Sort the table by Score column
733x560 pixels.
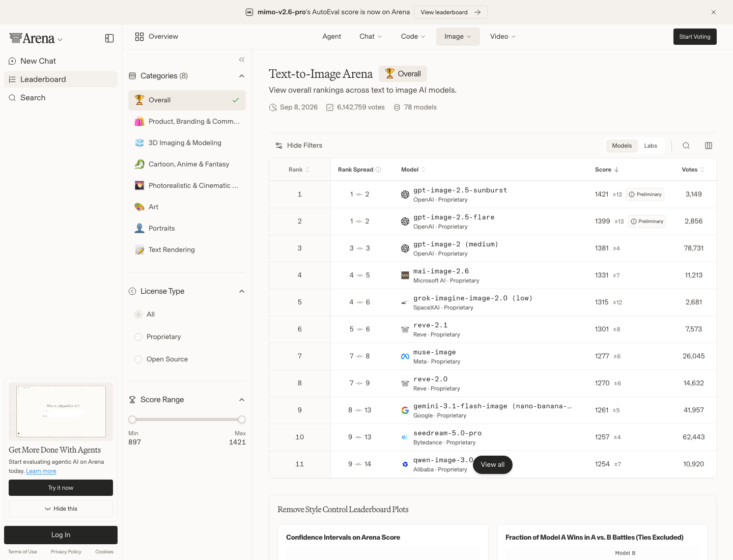coord(607,170)
